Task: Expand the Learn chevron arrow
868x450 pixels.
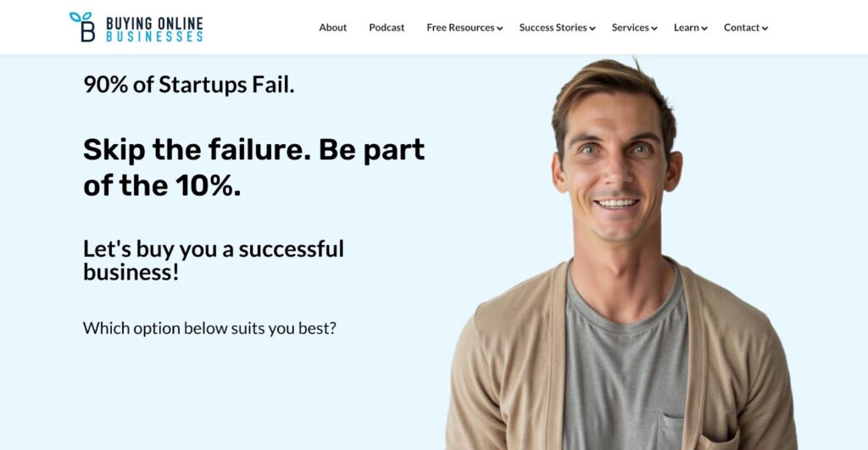Action: click(704, 29)
